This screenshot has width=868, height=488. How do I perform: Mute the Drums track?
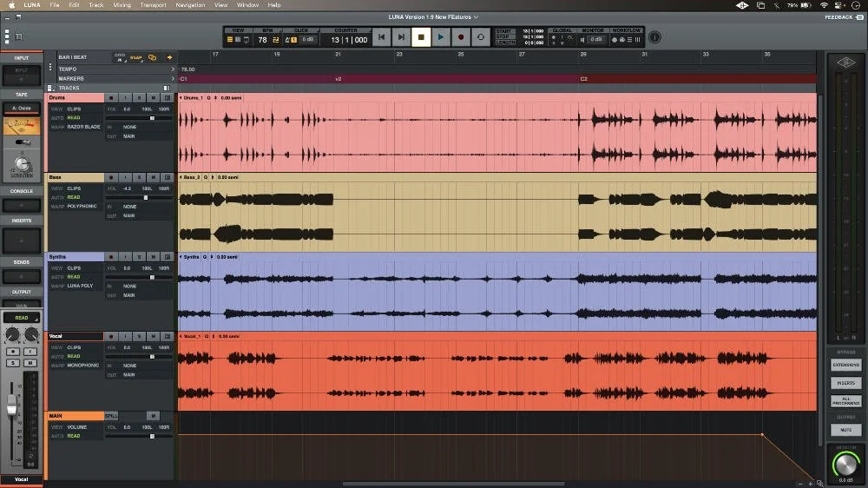(x=154, y=98)
